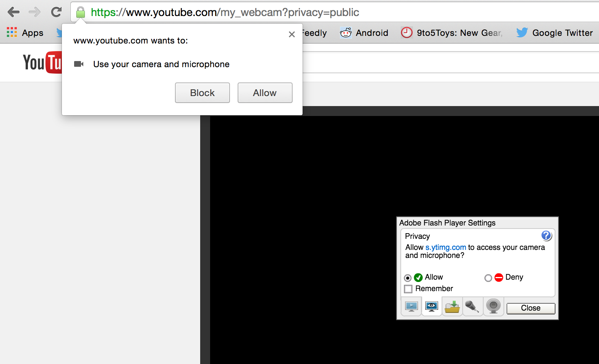Open Flash Player help question mark

(x=546, y=236)
